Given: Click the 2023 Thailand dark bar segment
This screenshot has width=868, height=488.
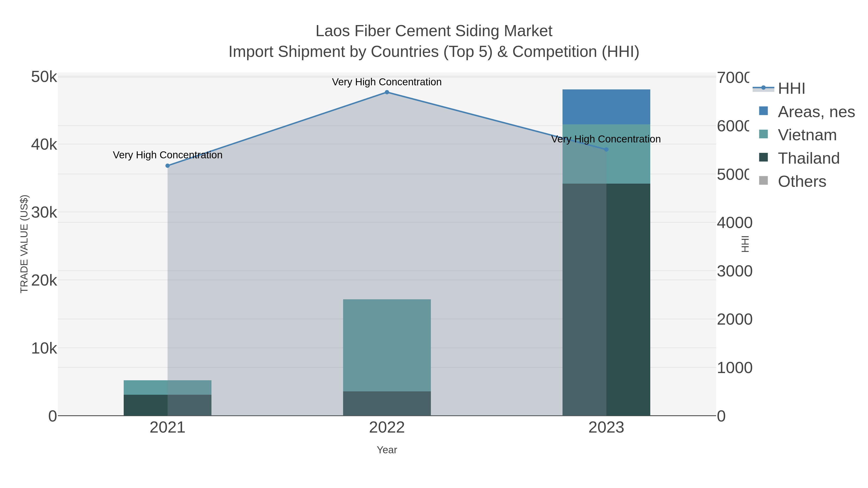Looking at the screenshot, I should 606,300.
